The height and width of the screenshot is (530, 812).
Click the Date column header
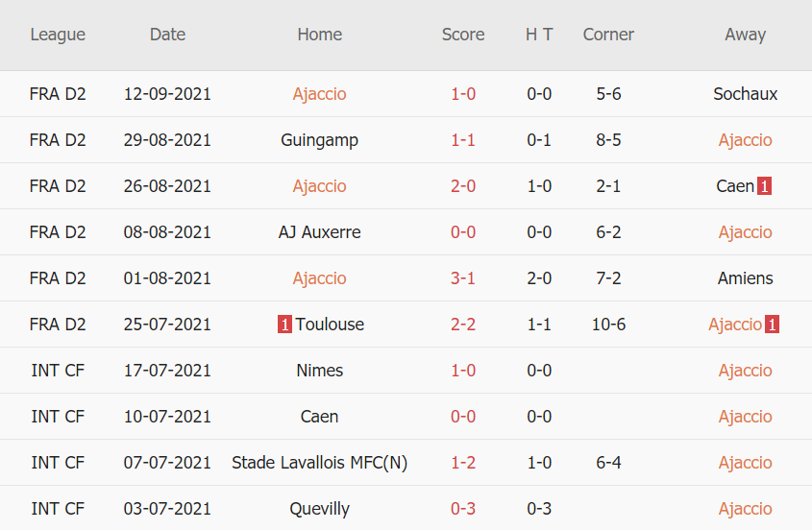coord(167,35)
